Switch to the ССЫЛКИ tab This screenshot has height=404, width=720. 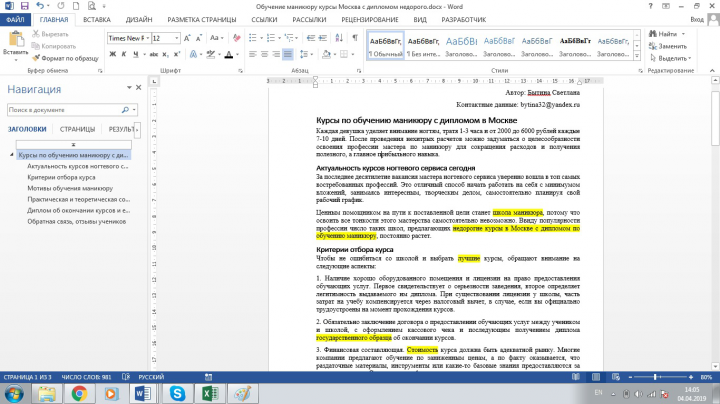[264, 20]
